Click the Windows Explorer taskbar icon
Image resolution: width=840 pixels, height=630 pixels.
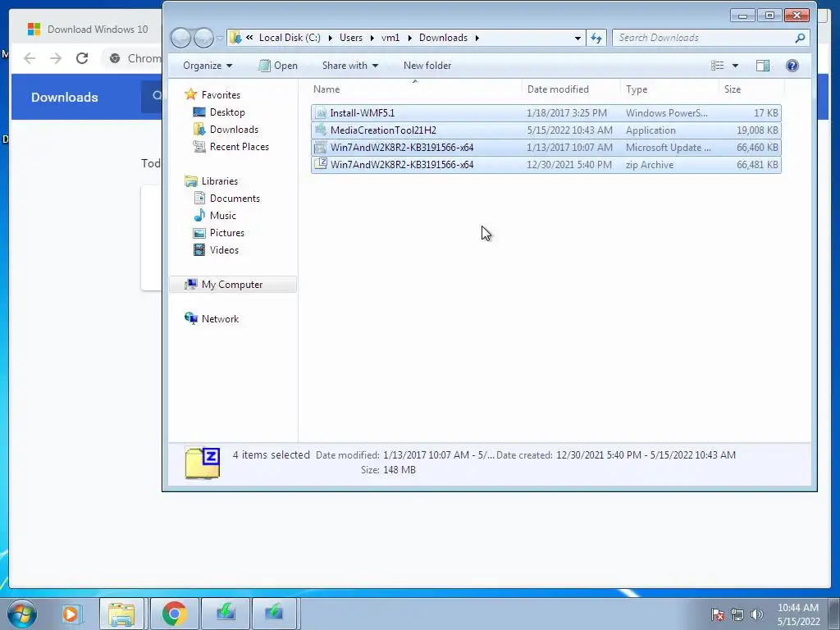point(121,614)
